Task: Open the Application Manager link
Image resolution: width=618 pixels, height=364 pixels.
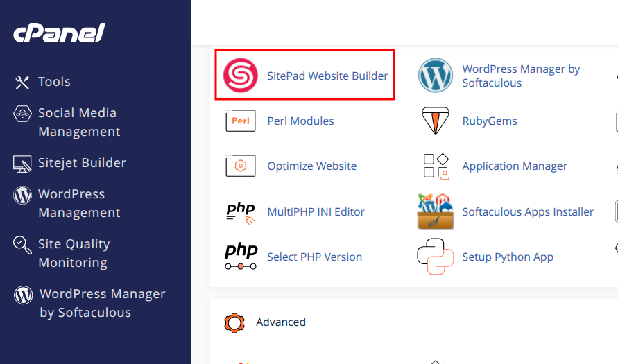Action: click(x=515, y=166)
